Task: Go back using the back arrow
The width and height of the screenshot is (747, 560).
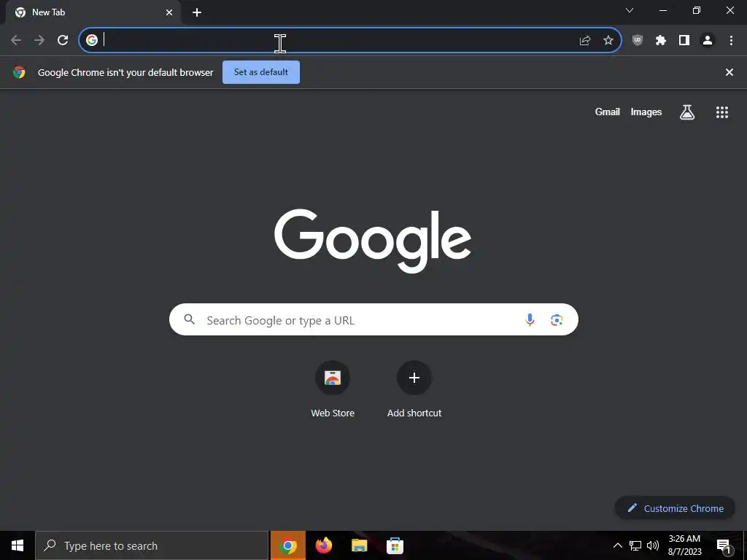Action: coord(16,40)
